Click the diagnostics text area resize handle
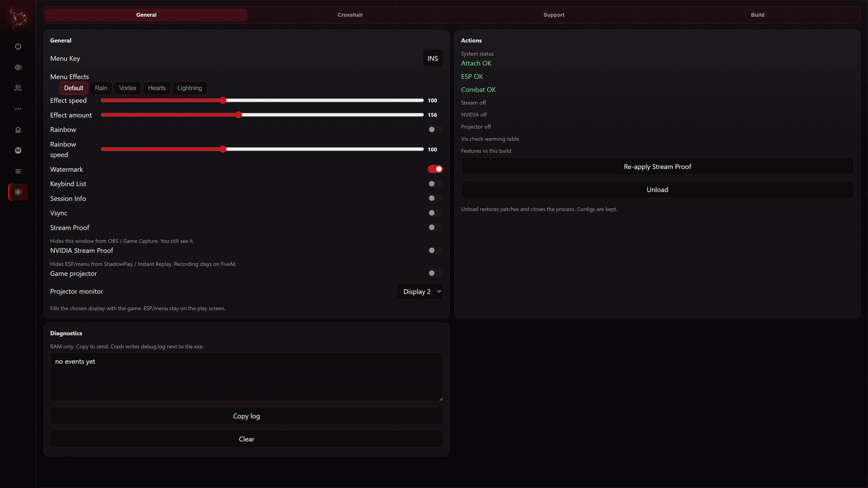This screenshot has width=868, height=488. 440,399
